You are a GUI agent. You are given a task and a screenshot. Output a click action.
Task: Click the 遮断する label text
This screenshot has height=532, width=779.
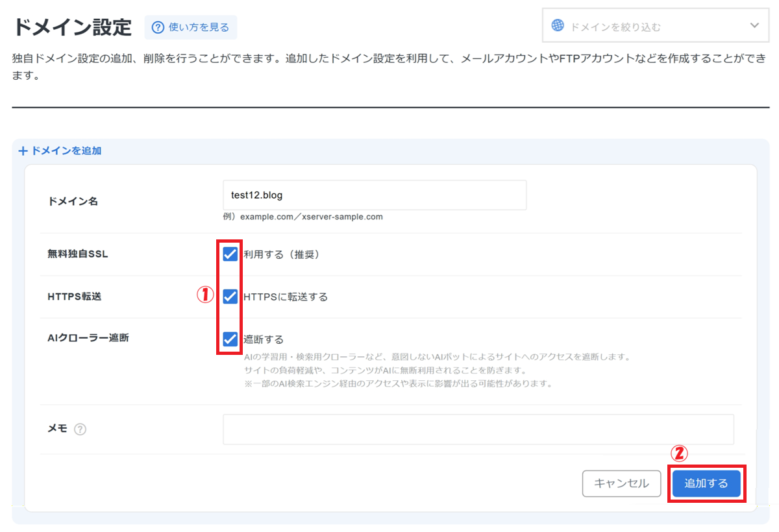coord(264,339)
